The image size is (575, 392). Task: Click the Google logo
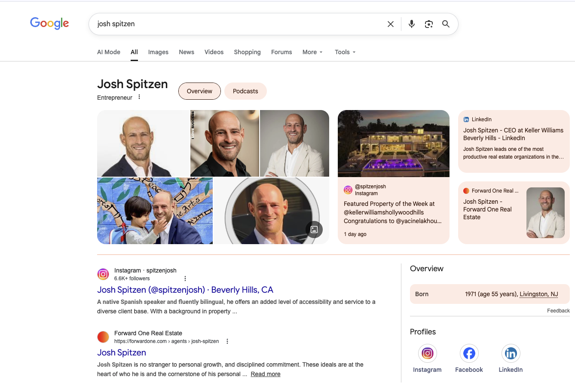coord(49,23)
